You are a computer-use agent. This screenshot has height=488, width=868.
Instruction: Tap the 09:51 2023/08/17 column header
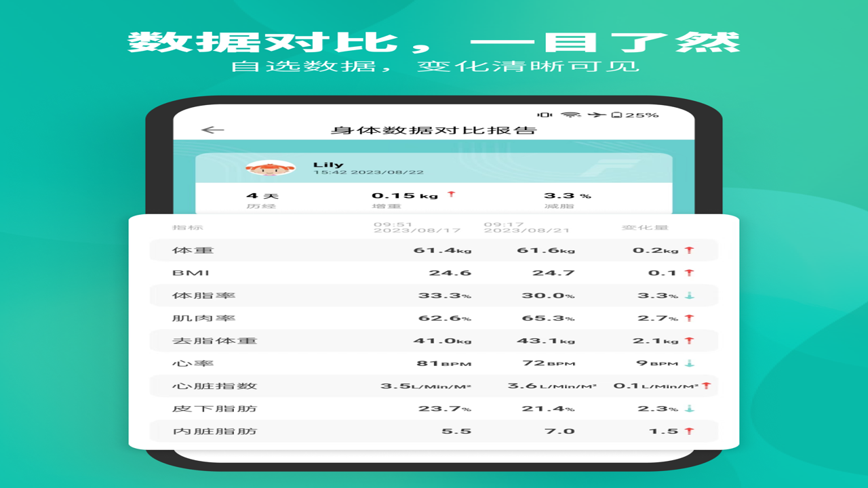point(416,227)
